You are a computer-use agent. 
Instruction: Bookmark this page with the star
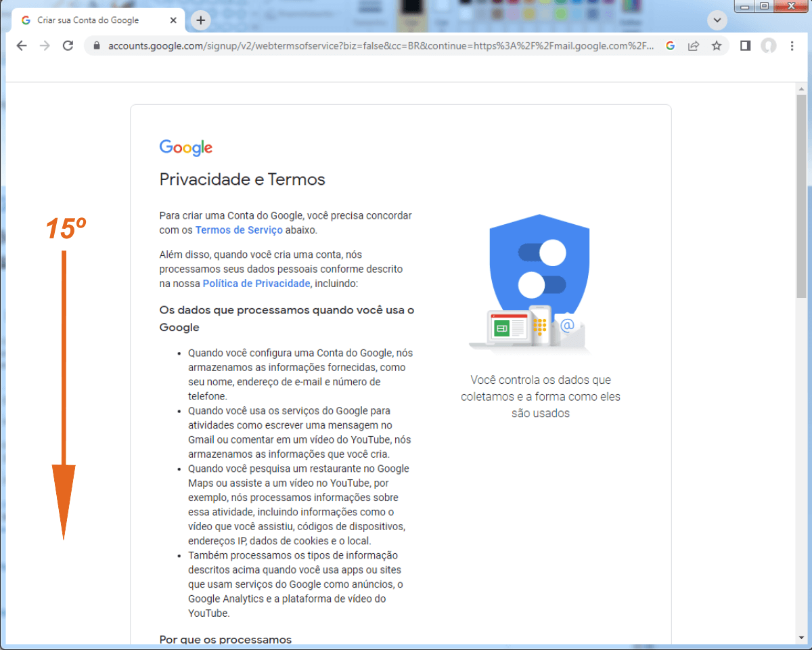(x=717, y=45)
